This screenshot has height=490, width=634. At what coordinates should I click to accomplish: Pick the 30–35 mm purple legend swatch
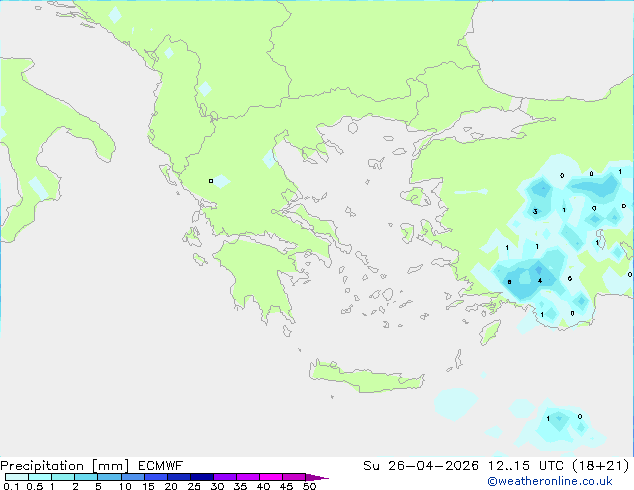click(225, 477)
